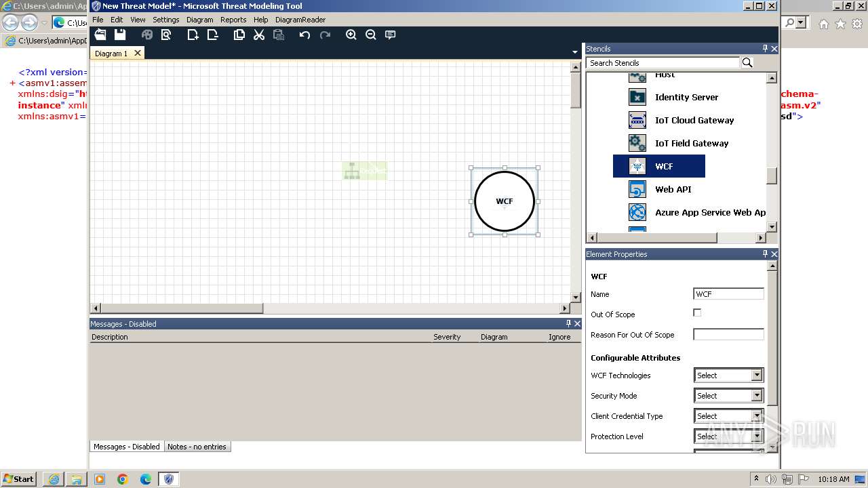Click the canvas horizontal scrollbar right arrow
The image size is (868, 488).
point(566,308)
